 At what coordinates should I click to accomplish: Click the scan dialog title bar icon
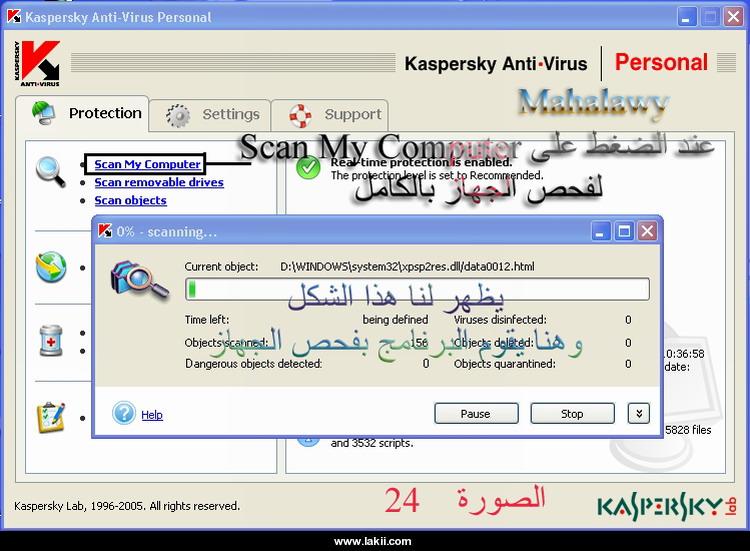coord(105,231)
